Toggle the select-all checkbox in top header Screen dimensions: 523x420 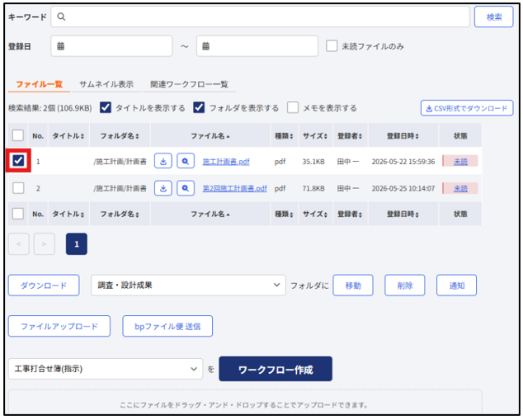[17, 135]
